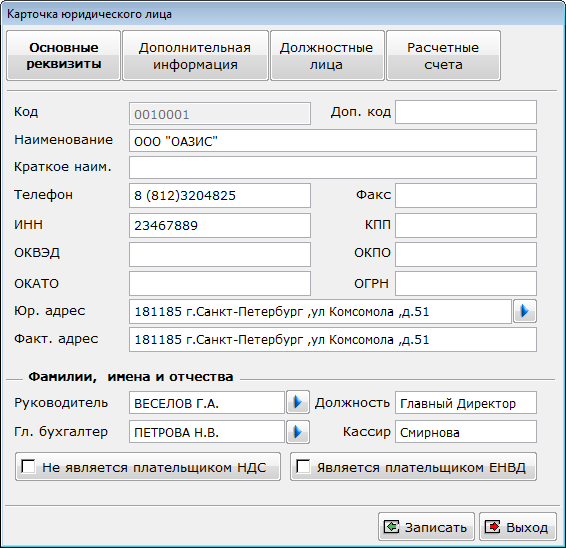Screen dimensions: 566x548
Task: Switch to Должностные лица tab
Action: (x=327, y=56)
